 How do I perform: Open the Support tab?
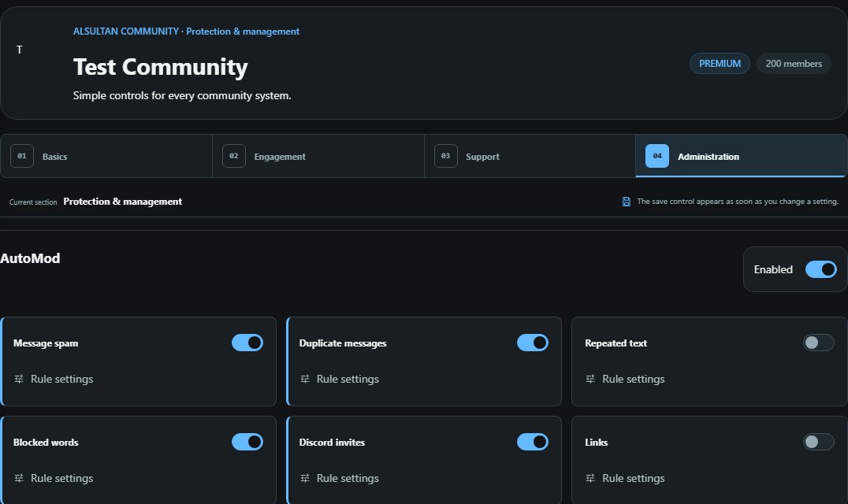point(530,156)
